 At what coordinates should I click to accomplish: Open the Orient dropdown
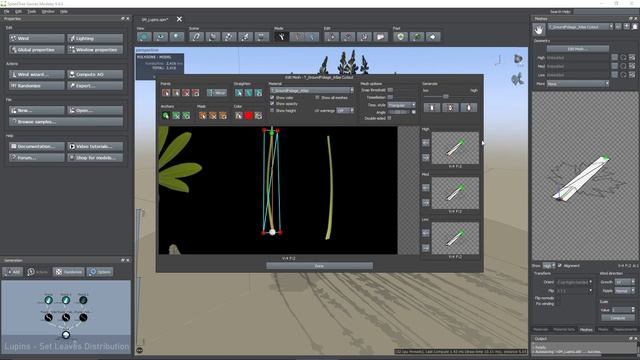point(574,282)
